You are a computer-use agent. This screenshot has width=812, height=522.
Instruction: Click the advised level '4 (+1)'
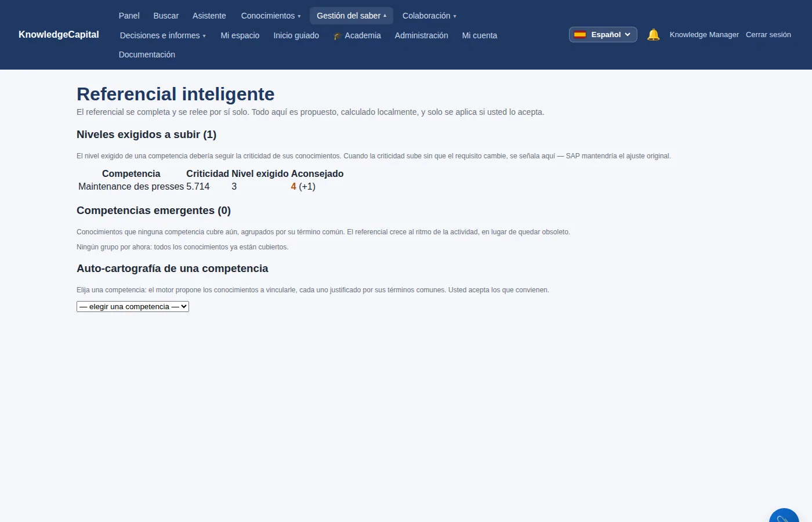pyautogui.click(x=303, y=187)
